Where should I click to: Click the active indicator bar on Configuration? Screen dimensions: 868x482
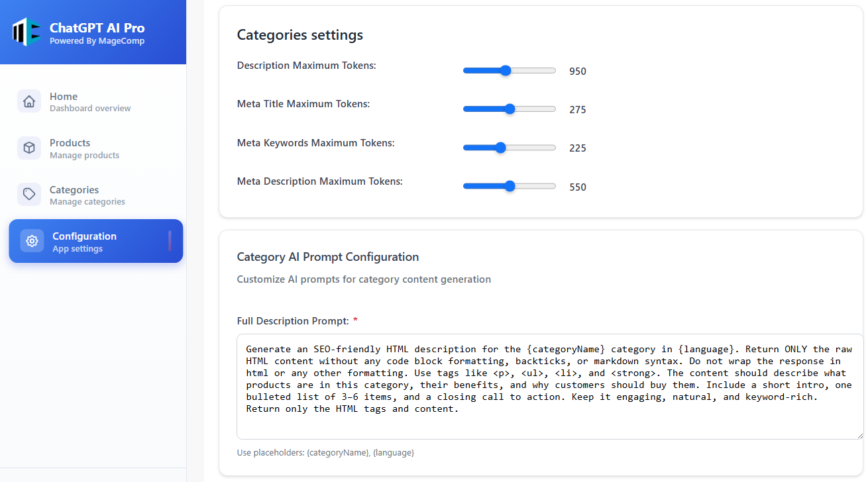pyautogui.click(x=170, y=241)
